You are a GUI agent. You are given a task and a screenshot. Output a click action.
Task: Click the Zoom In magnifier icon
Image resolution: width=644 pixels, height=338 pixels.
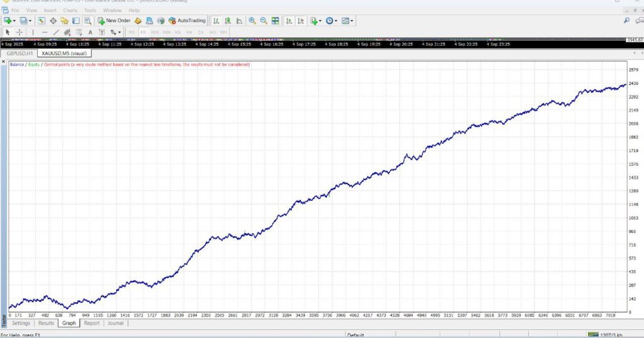pyautogui.click(x=252, y=21)
